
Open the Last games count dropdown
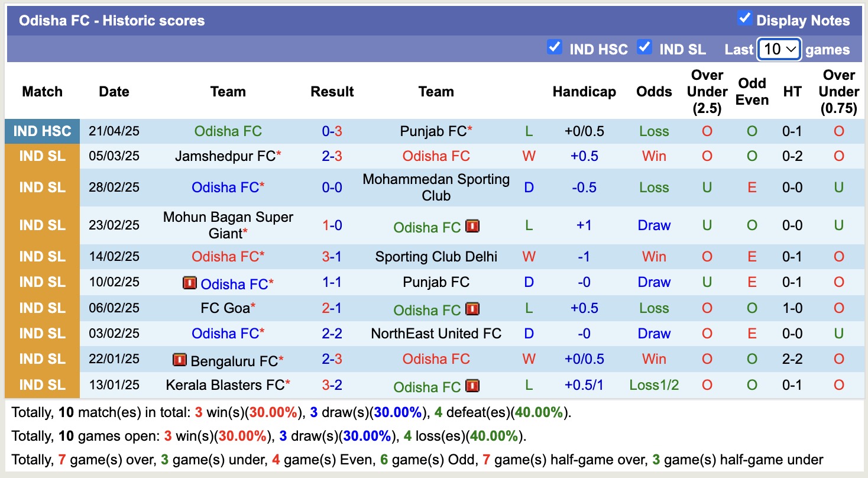779,49
